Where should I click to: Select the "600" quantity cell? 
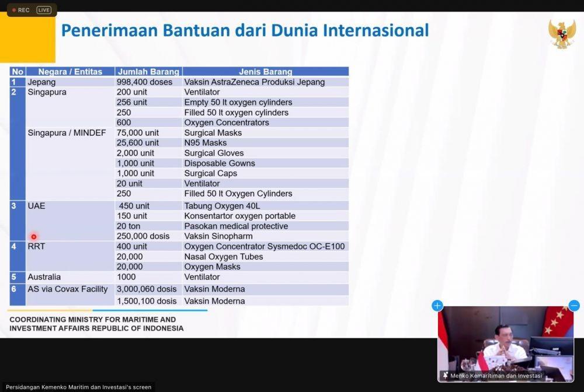[x=148, y=123]
